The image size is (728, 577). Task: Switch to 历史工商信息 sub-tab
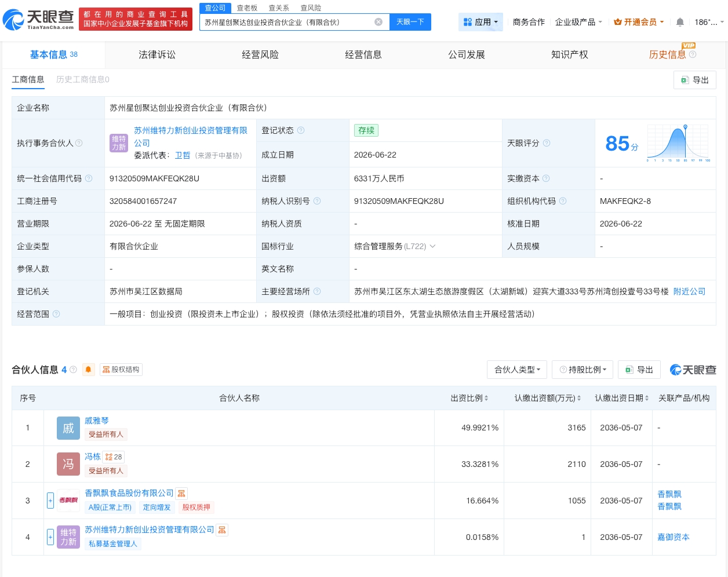(x=82, y=79)
